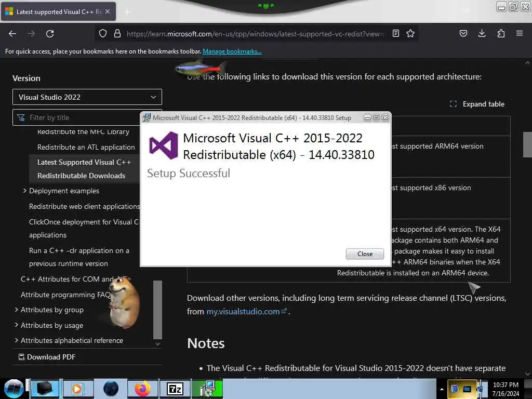This screenshot has width=532, height=399.
Task: Select Latest Supported Visual C++ Redistributable Downloads
Action: [x=84, y=169]
